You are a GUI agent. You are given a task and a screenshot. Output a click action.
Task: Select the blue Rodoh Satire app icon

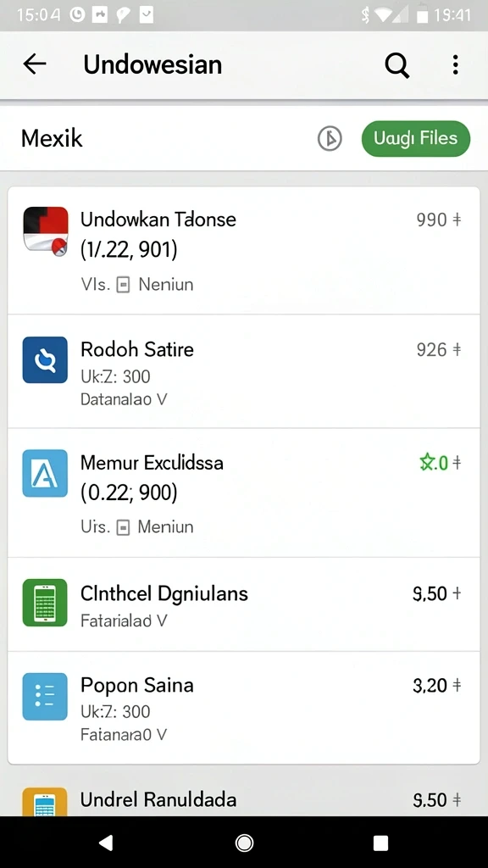point(45,359)
